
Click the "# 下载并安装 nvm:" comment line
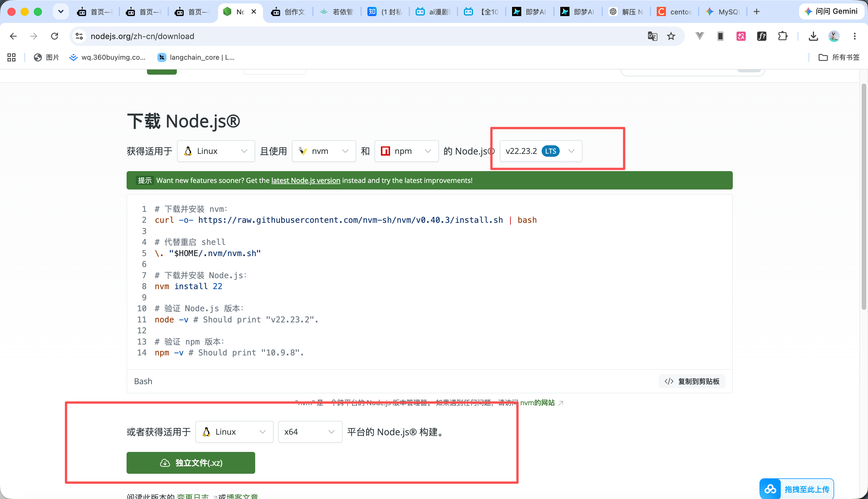pos(191,209)
